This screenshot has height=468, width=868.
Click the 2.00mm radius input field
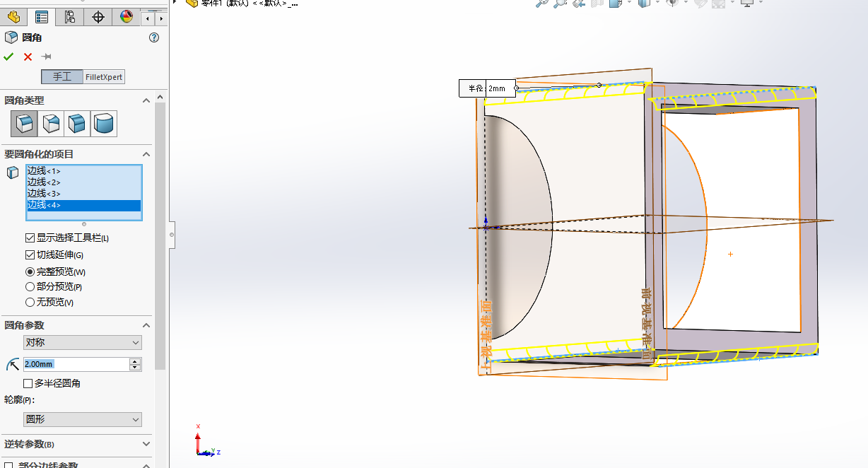point(75,364)
